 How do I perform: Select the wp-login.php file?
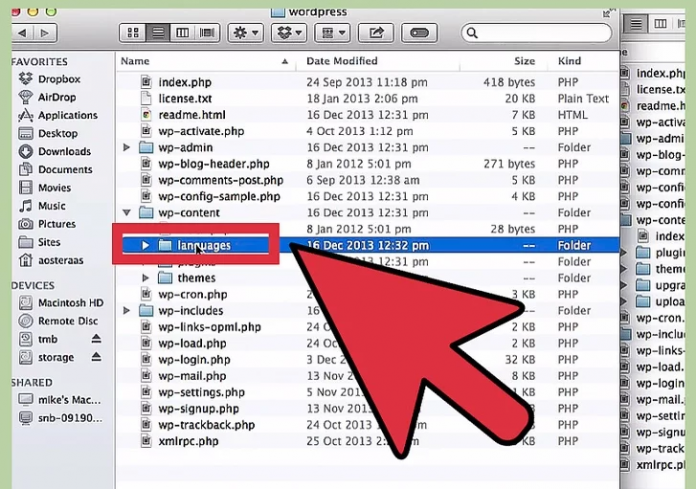[193, 360]
